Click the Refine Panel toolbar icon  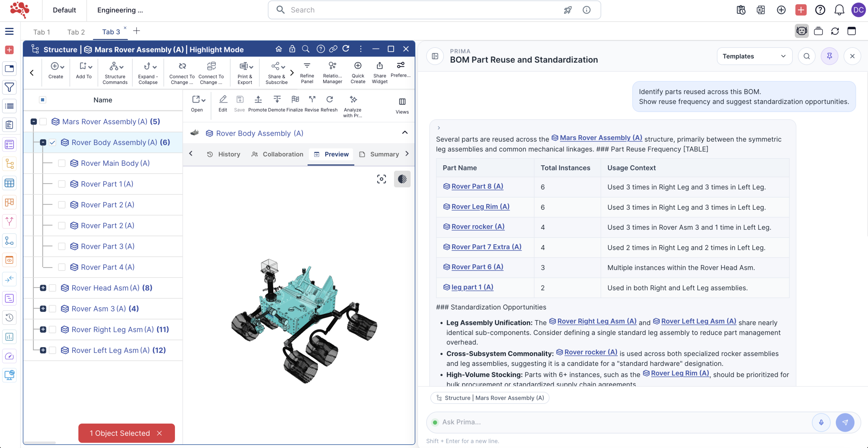coord(307,66)
